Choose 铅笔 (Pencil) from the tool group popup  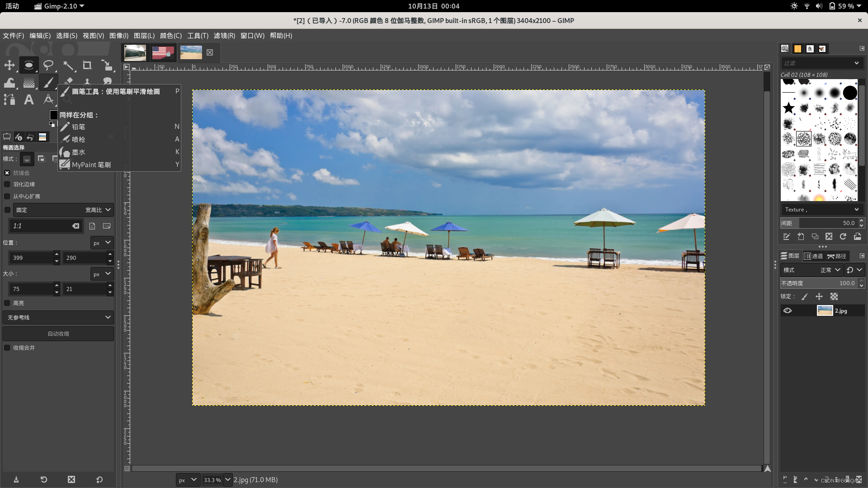[79, 127]
